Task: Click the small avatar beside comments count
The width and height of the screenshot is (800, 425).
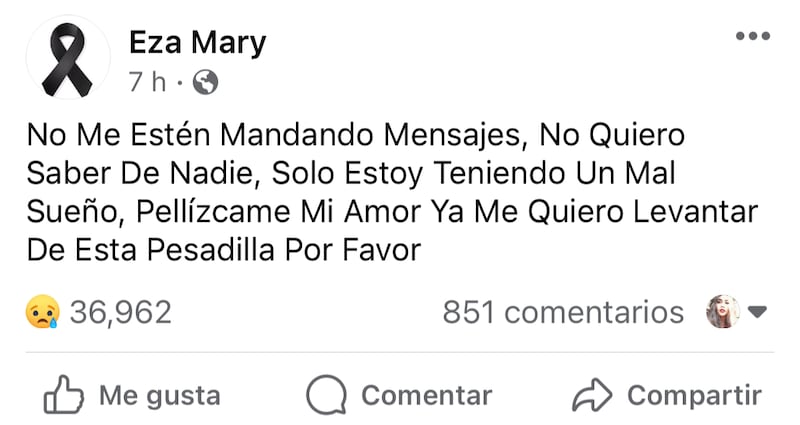Action: click(722, 312)
